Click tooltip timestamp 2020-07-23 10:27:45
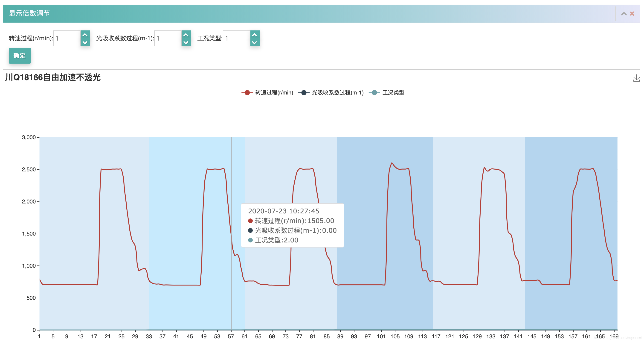 [x=284, y=211]
